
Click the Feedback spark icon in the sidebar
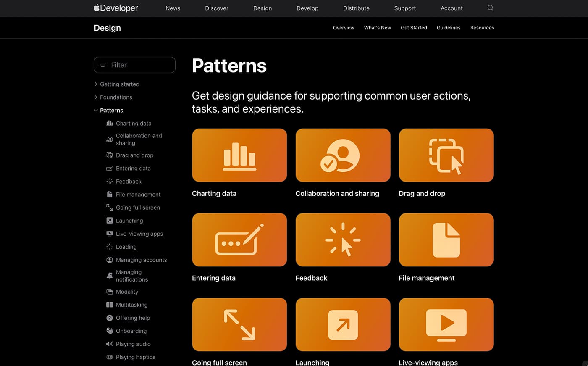pos(110,181)
